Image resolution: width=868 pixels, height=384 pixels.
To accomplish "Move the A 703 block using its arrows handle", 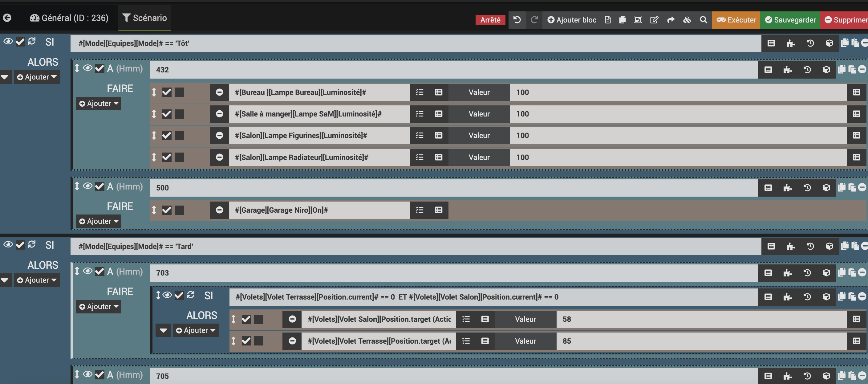I will coord(77,271).
